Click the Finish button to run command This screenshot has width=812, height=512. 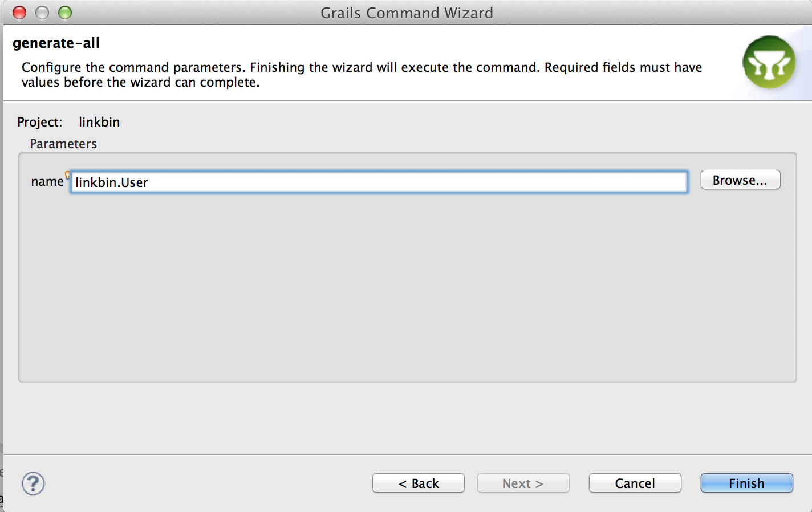[x=746, y=483]
